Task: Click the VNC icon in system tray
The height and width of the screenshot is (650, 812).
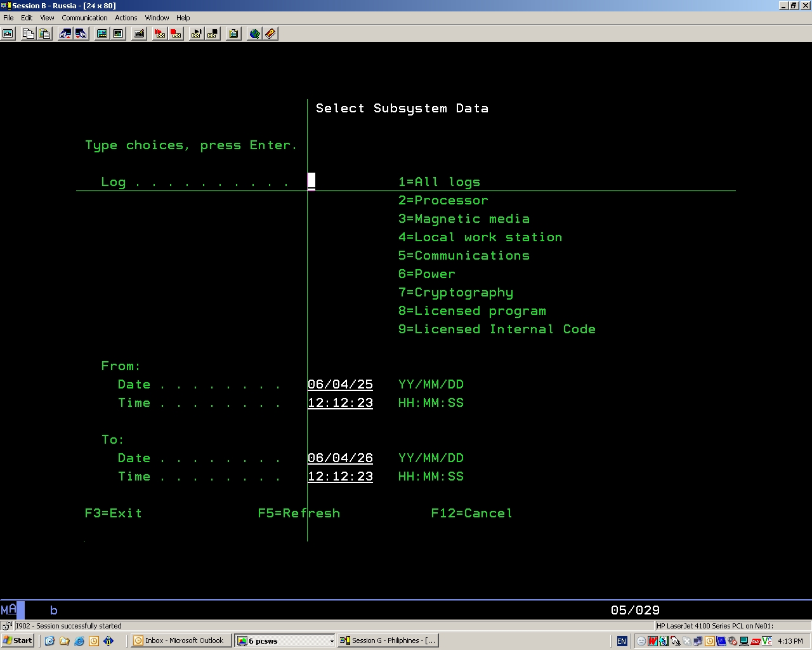Action: click(x=767, y=641)
